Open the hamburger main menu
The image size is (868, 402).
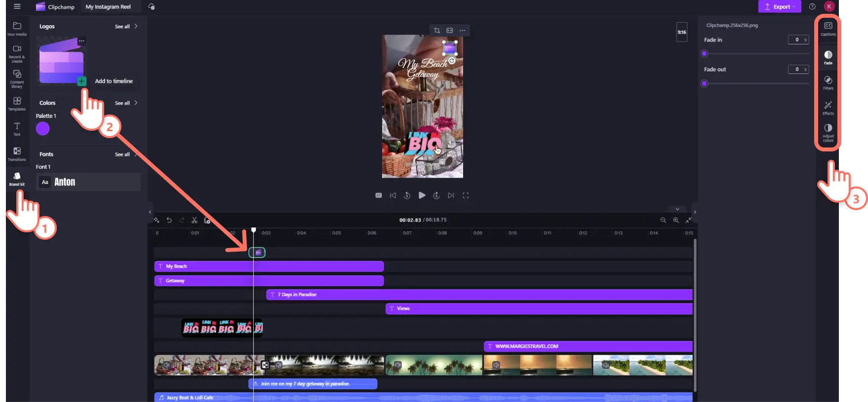(x=17, y=6)
